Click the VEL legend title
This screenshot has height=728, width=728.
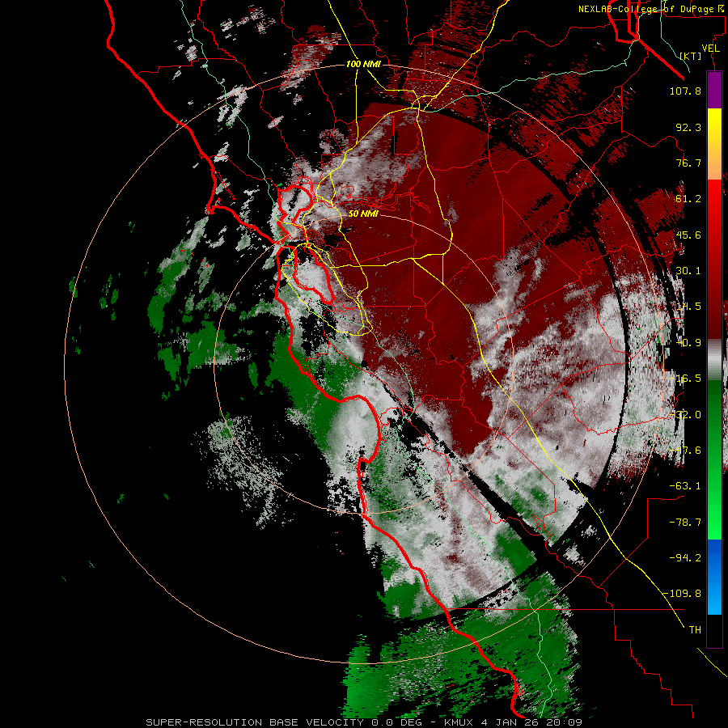coord(710,49)
